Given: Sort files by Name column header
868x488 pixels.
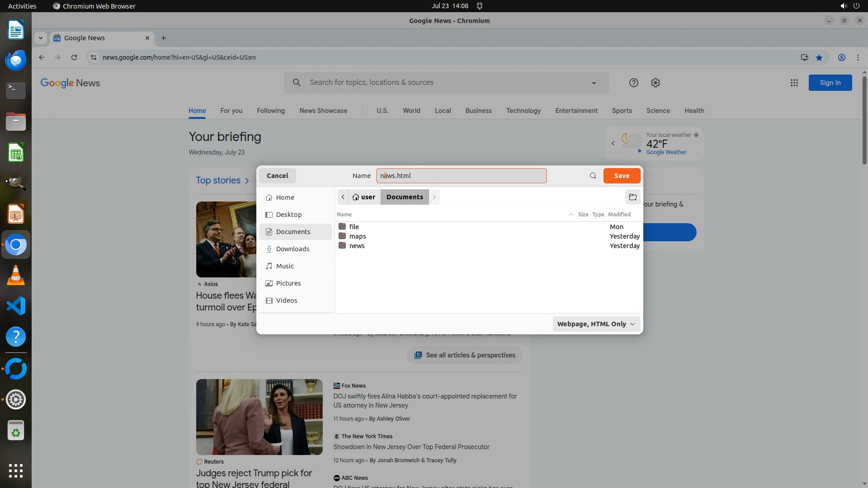Looking at the screenshot, I should (x=344, y=215).
